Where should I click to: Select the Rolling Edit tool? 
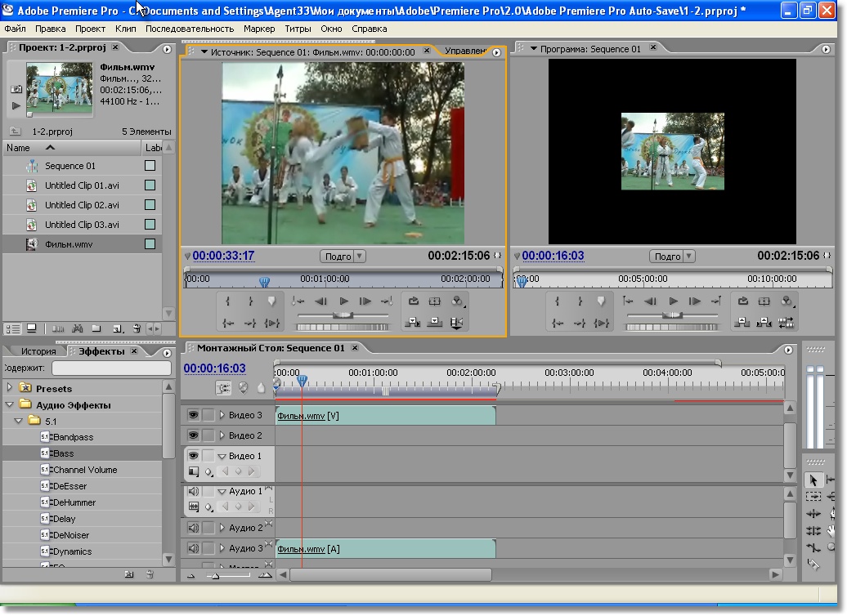(x=813, y=514)
